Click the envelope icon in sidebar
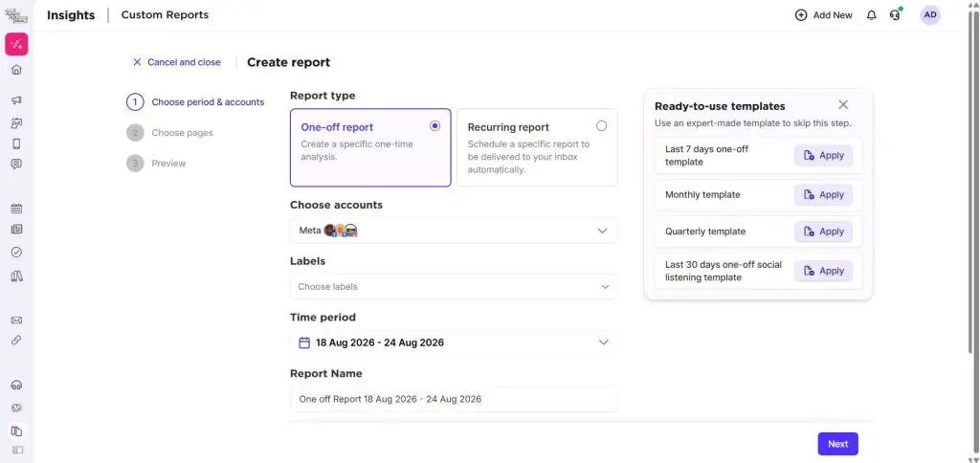This screenshot has width=980, height=463. [17, 320]
